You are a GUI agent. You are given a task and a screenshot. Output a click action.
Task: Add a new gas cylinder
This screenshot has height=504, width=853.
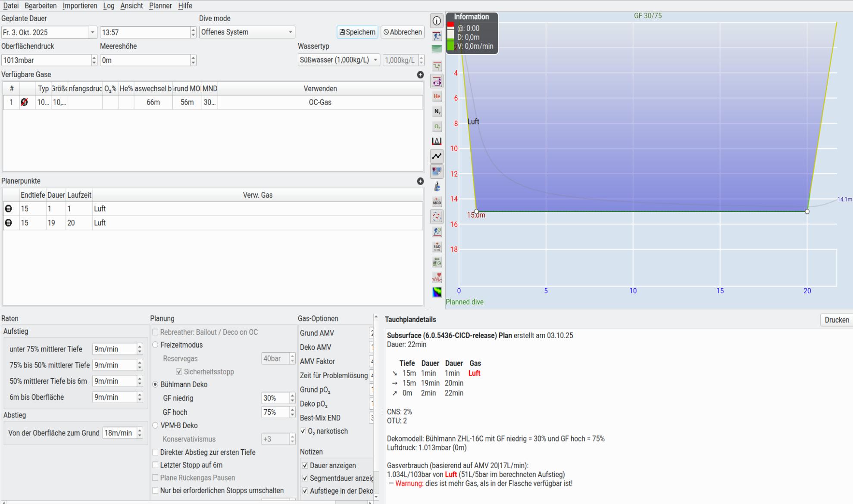tap(420, 75)
